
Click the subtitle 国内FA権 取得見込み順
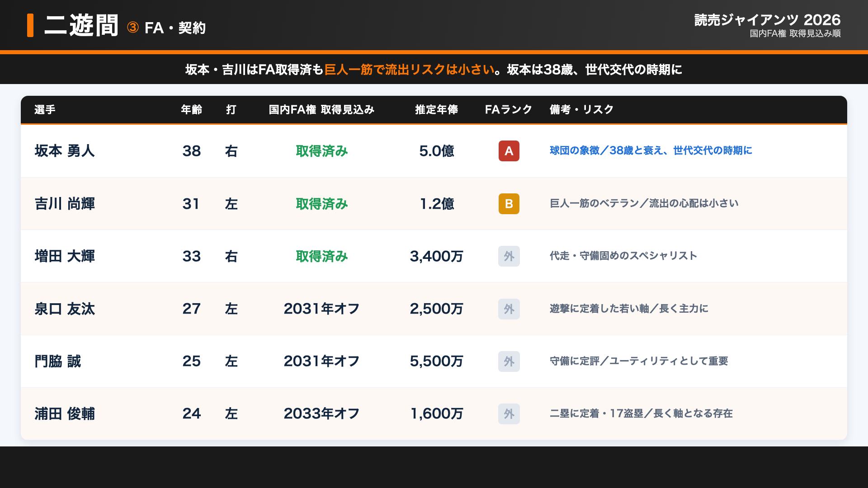pyautogui.click(x=795, y=34)
